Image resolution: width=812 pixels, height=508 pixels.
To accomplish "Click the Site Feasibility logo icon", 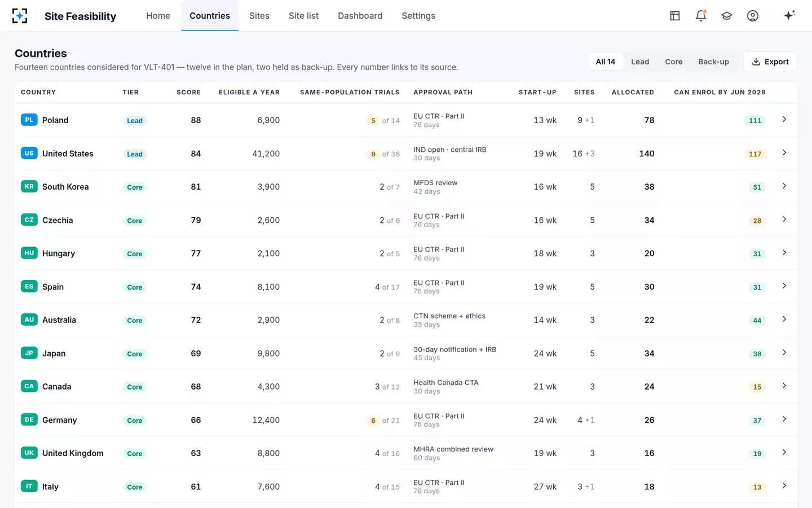I will click(20, 16).
